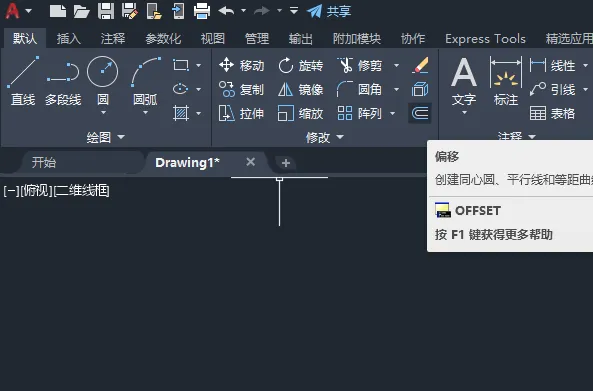593x391 pixels.
Task: Click the Offset 偏移 icon
Action: coord(420,113)
